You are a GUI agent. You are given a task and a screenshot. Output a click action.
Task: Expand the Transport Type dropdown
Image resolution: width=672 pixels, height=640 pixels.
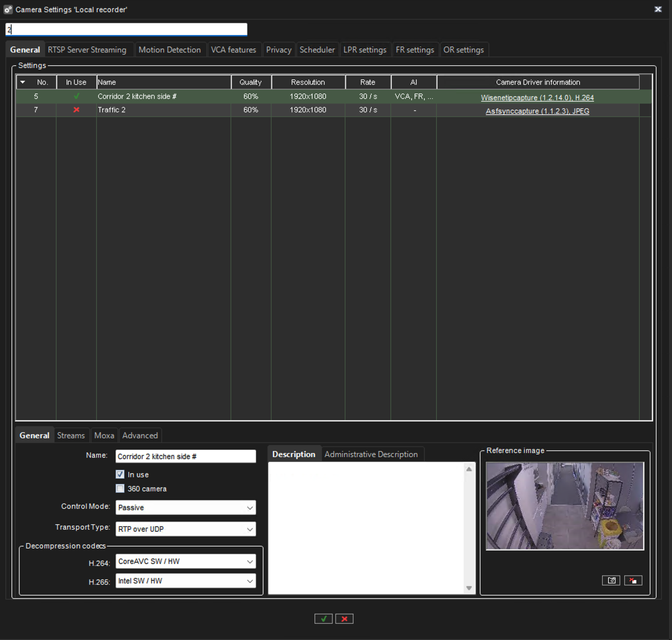pyautogui.click(x=185, y=529)
